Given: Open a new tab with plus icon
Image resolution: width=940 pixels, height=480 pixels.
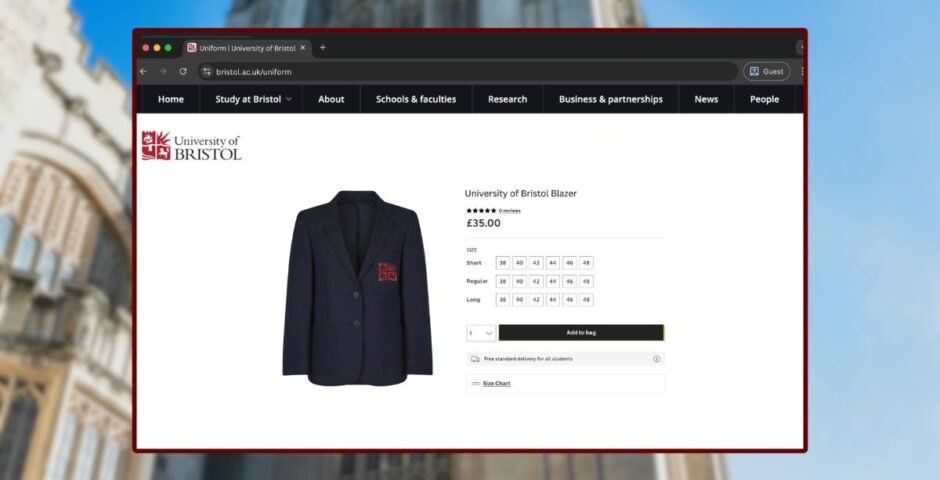Looking at the screenshot, I should 323,47.
